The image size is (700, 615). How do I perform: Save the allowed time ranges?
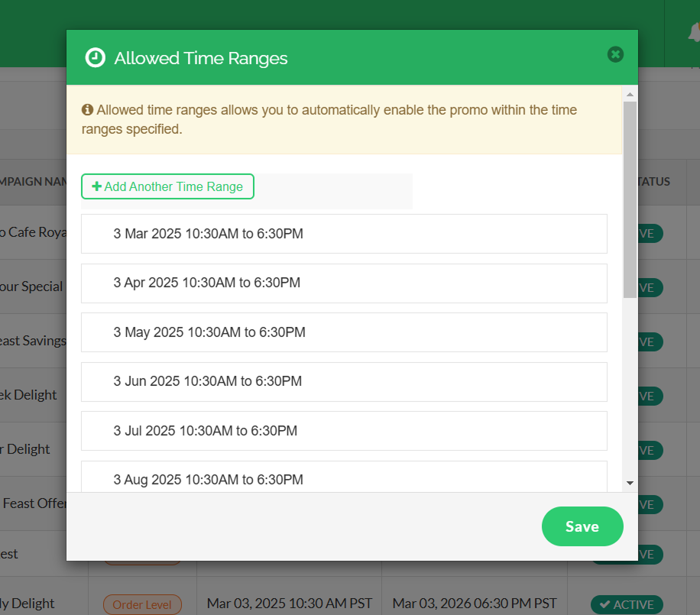pyautogui.click(x=582, y=526)
